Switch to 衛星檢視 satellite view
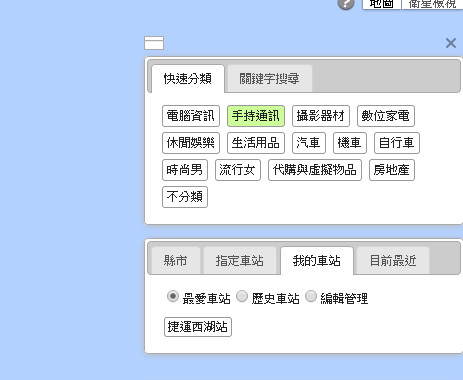This screenshot has width=463, height=380. point(432,4)
